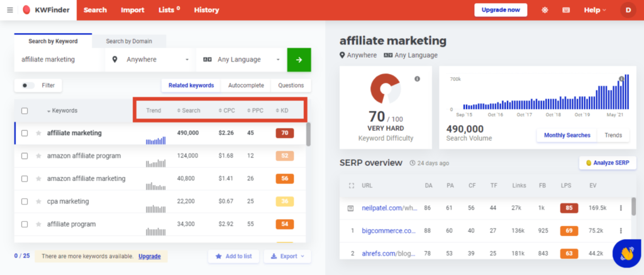This screenshot has height=275, width=644.
Task: Open the Any Language dropdown
Action: pos(241,60)
